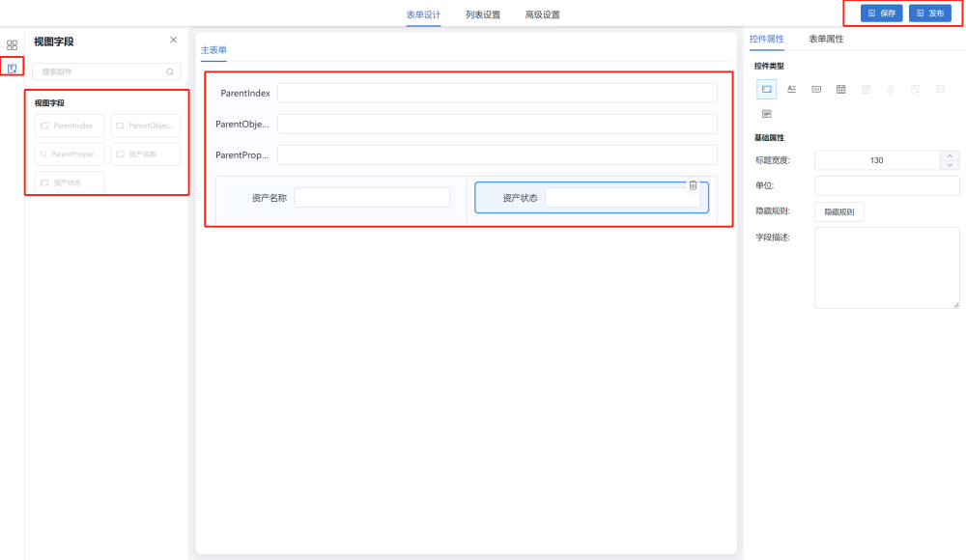Click the 保存 button
Viewport: 966px width, 560px height.
point(881,14)
